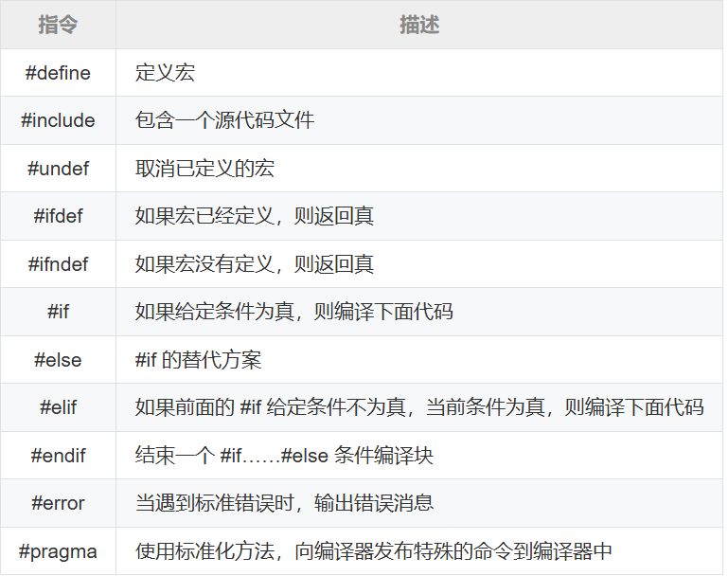
Task: Click 结束一个 #if……#else 条件编译块 text
Action: pos(284,456)
